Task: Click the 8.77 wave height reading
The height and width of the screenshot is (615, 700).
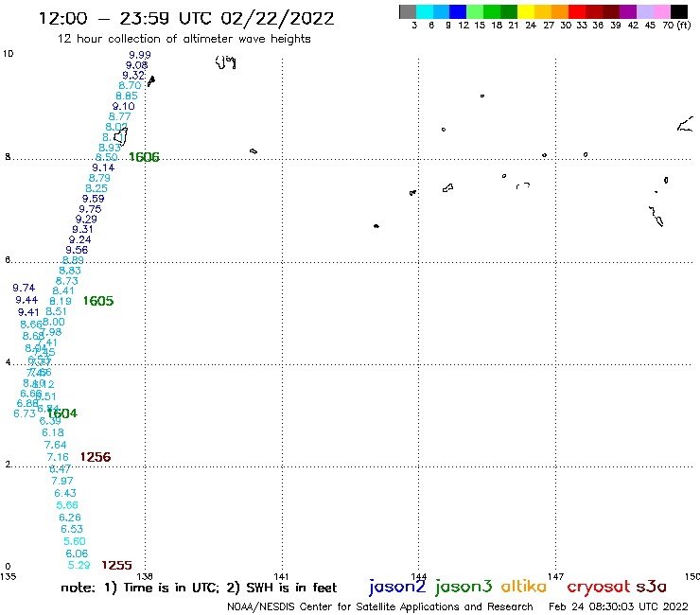Action: point(119,116)
